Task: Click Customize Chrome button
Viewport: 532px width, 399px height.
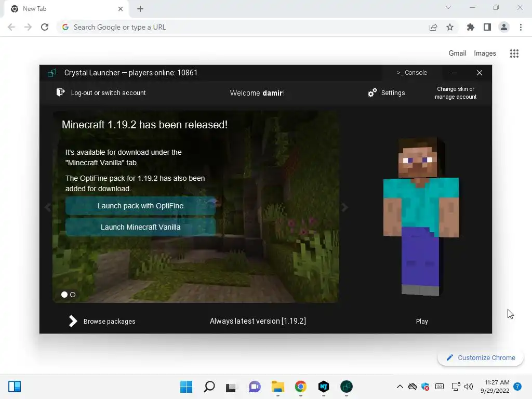Action: pos(481,357)
